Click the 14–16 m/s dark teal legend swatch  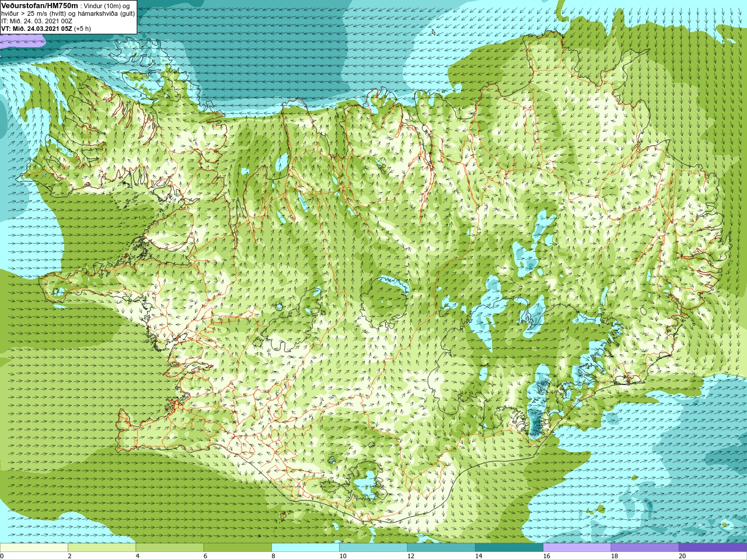click(x=509, y=548)
